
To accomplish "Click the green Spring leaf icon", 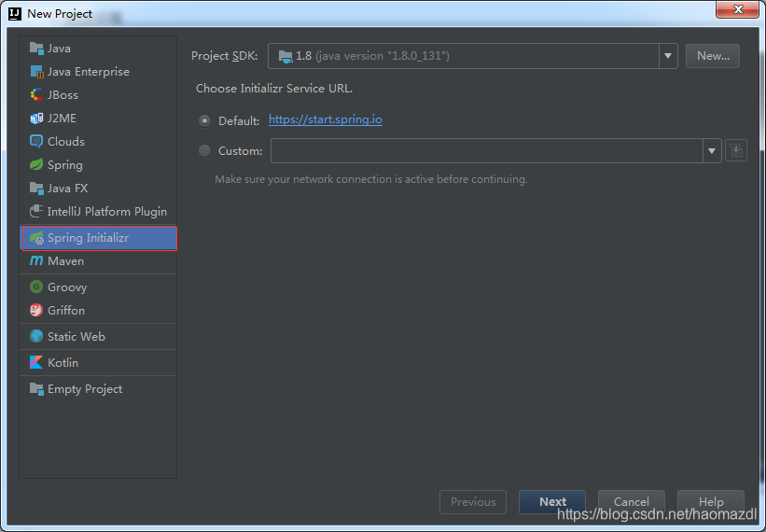I will pos(36,164).
